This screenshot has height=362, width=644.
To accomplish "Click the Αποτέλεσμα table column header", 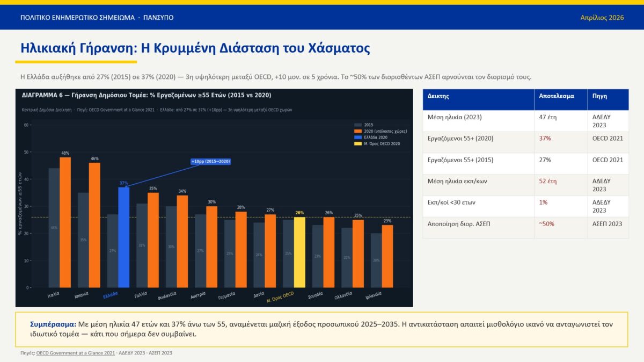I will [557, 96].
